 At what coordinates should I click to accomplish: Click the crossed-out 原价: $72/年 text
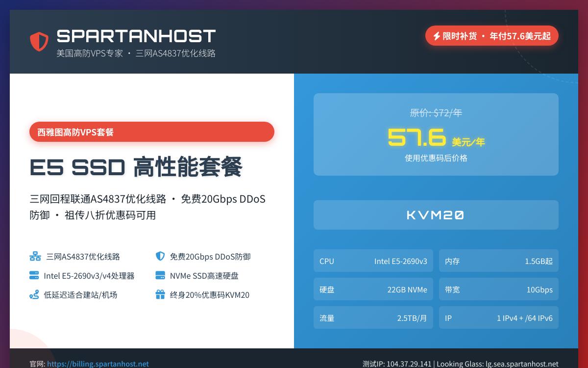tap(436, 113)
